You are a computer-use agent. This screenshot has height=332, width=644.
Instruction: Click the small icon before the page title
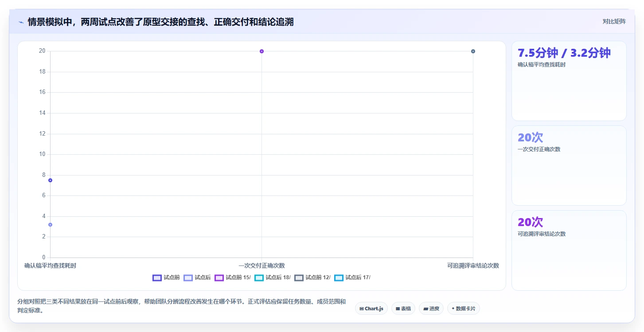[21, 22]
